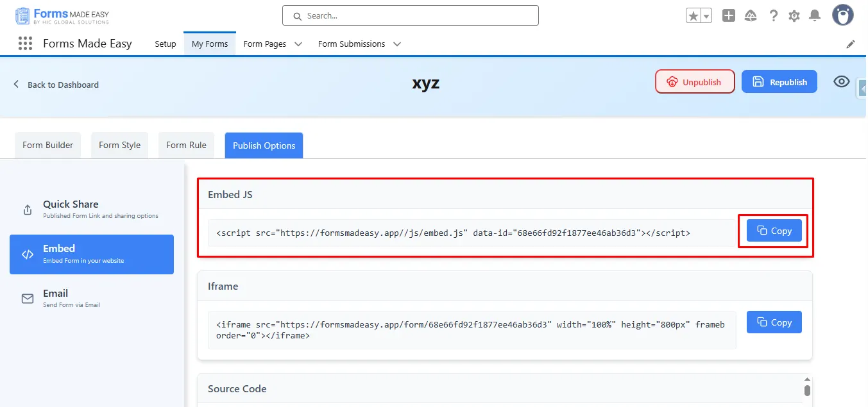Click the pencil edit navigation icon

pos(851,44)
